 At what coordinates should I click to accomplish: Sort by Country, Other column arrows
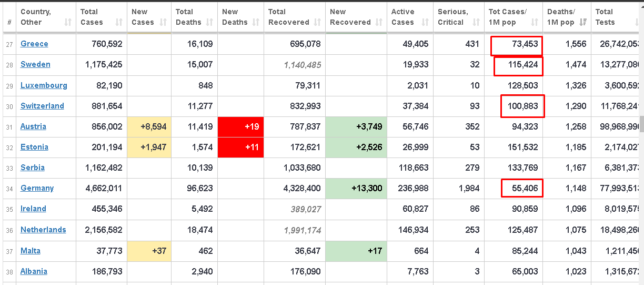(68, 22)
